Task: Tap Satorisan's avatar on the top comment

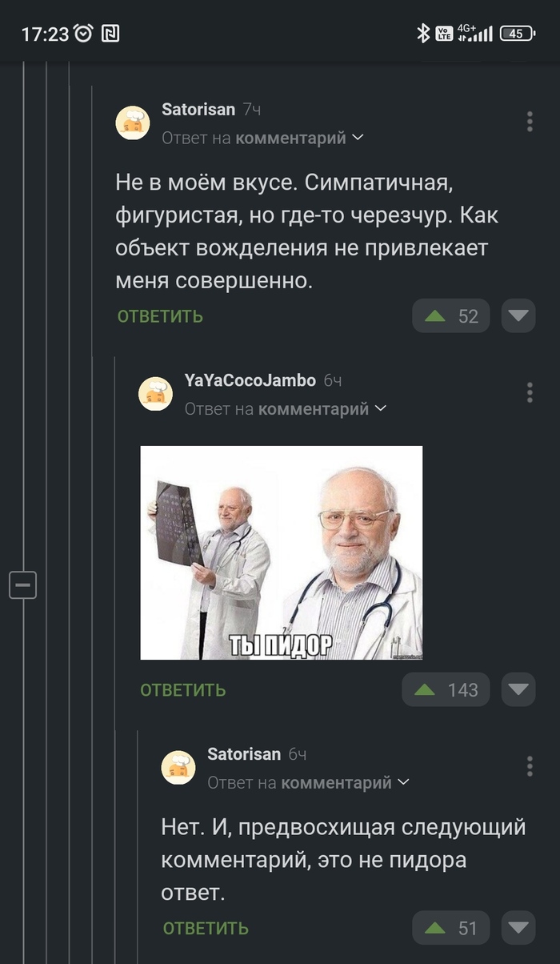Action: [x=133, y=123]
